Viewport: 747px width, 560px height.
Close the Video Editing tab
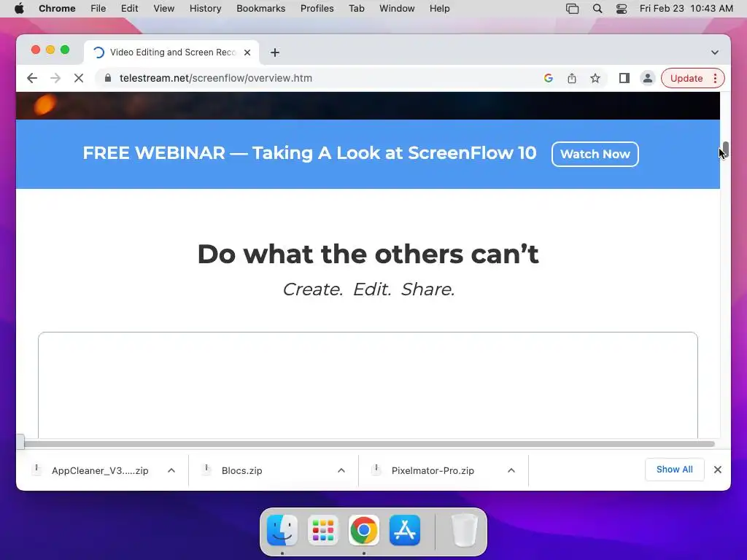(247, 52)
